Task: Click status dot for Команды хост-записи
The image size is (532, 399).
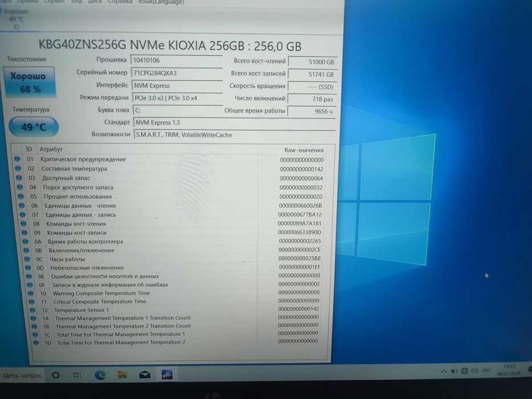Action: (x=25, y=233)
